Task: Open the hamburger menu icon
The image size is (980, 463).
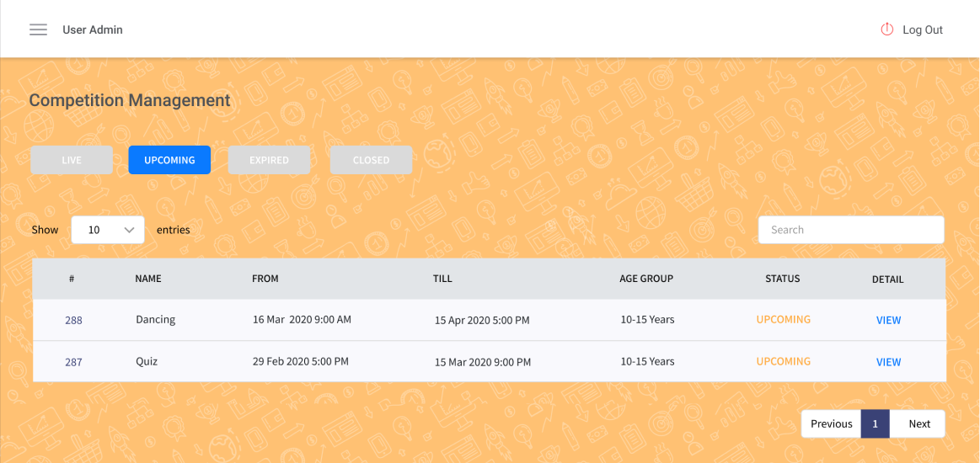Action: [x=38, y=30]
